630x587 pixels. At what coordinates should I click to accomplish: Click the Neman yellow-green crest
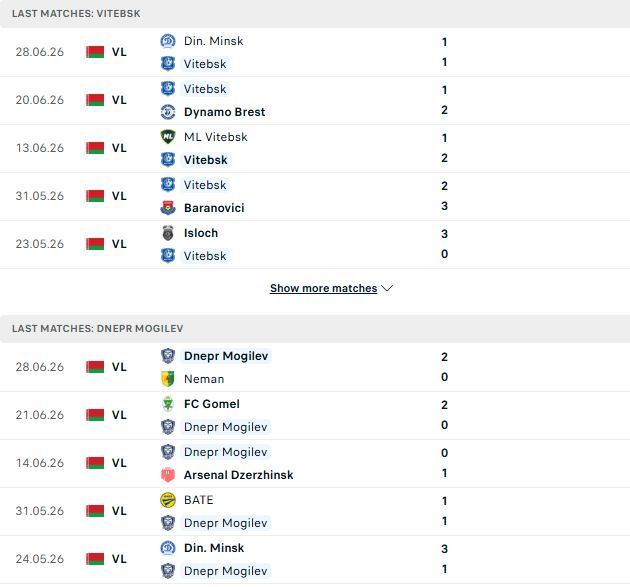[168, 378]
